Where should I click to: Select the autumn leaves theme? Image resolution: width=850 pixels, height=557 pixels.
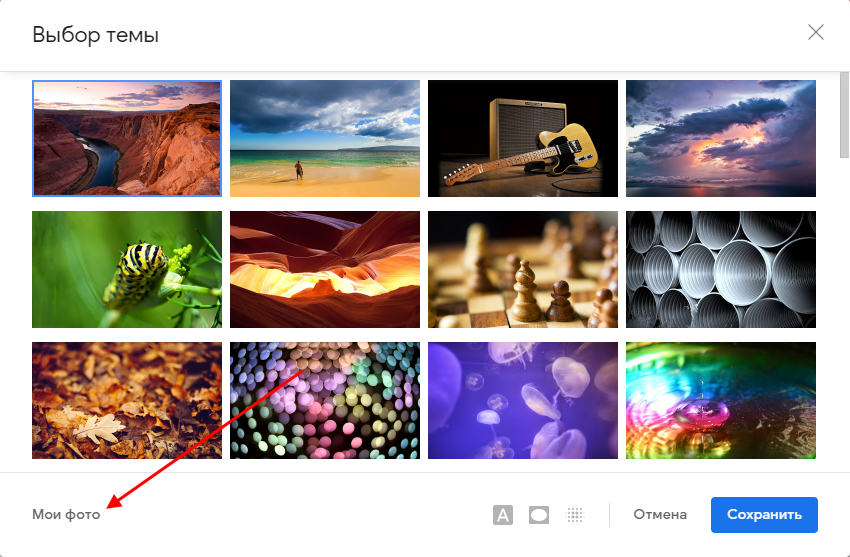click(x=127, y=400)
